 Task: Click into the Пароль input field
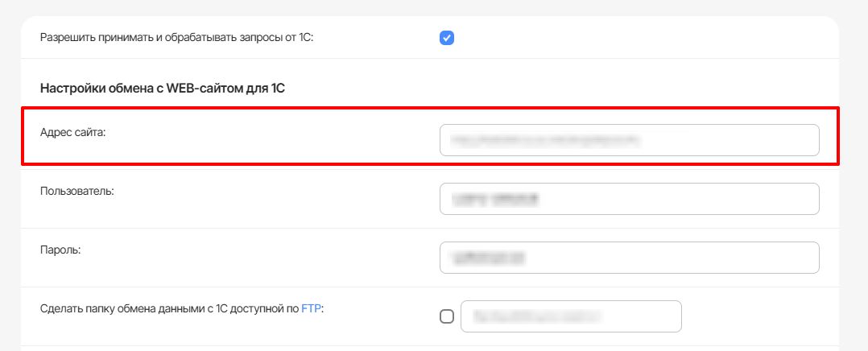point(725,258)
